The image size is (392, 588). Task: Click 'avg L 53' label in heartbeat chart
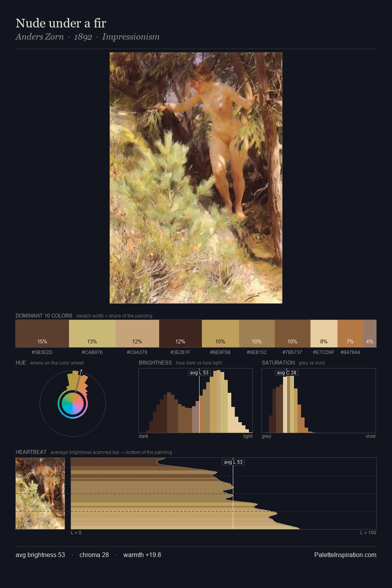[233, 462]
